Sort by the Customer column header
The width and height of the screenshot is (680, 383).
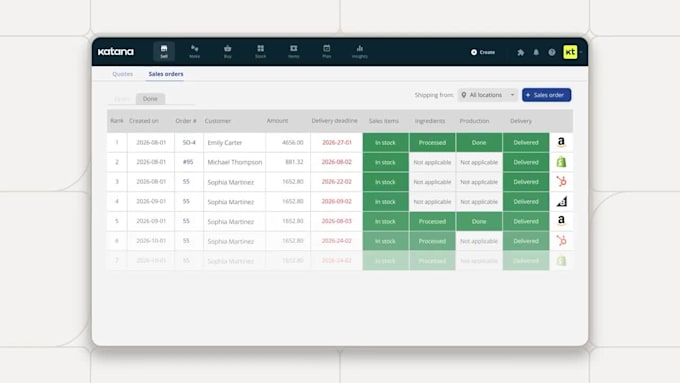point(218,121)
